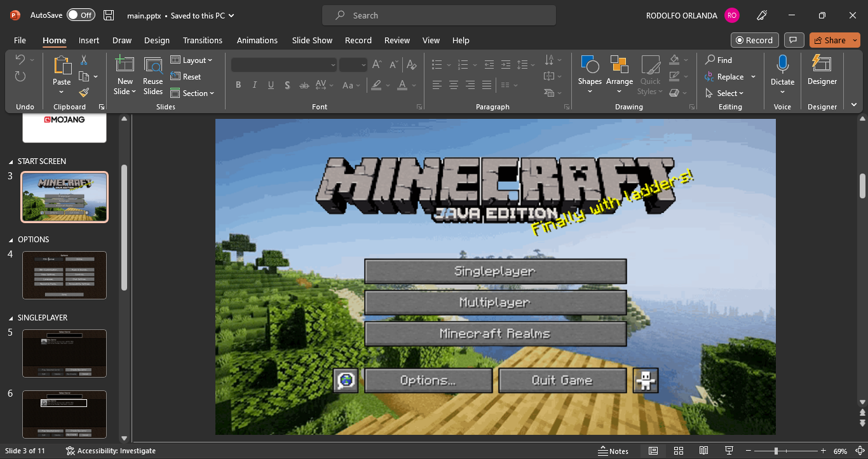Viewport: 868px width, 459px height.
Task: Align text to the right
Action: 470,85
